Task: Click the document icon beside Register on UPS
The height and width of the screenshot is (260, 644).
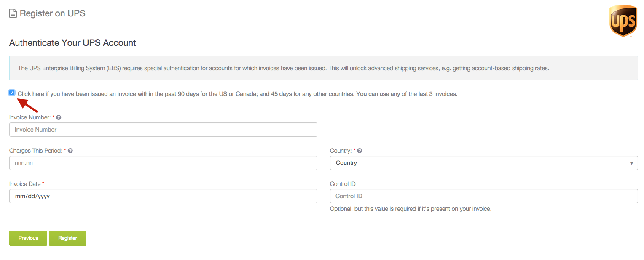Action: (13, 13)
